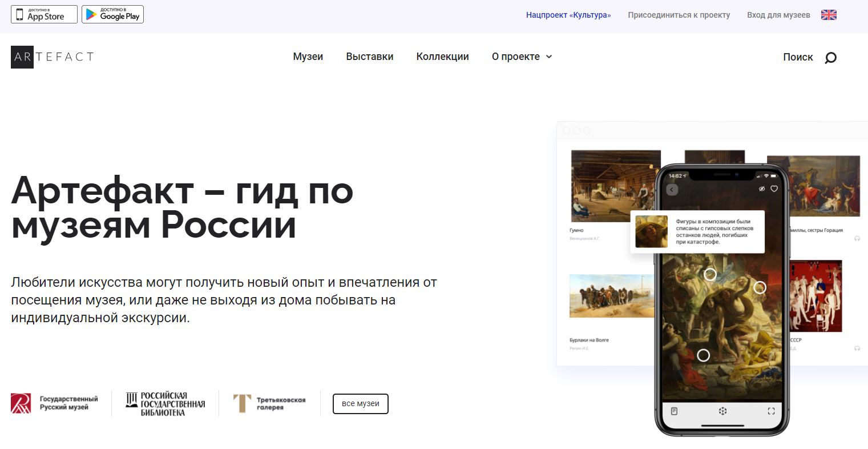Viewport: 868px width, 449px height.
Task: Tap the back arrow on phone mockup
Action: click(x=672, y=190)
